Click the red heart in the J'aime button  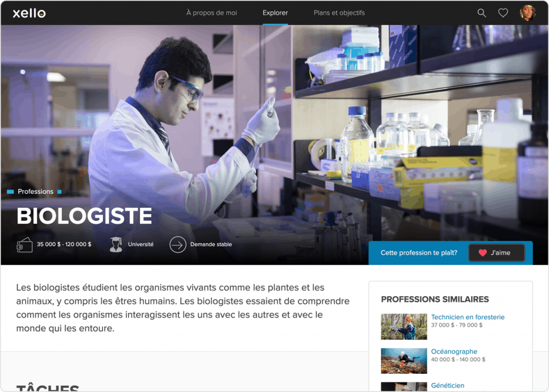tap(483, 253)
